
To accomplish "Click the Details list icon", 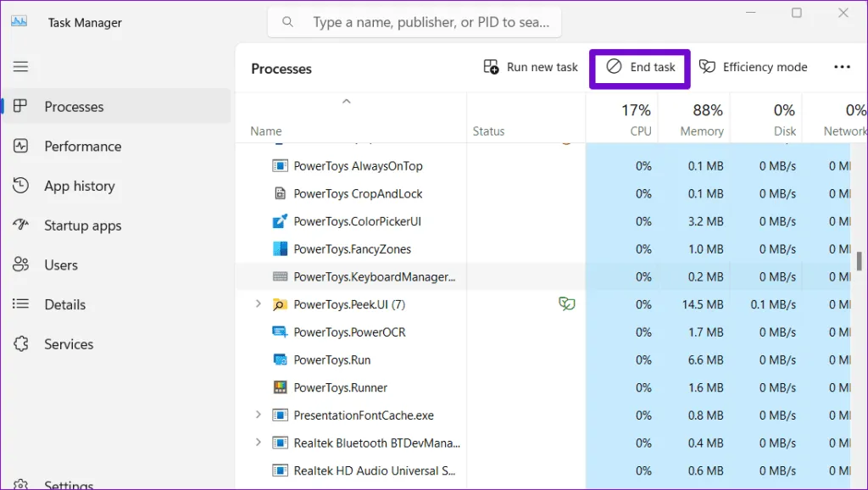I will 21,304.
